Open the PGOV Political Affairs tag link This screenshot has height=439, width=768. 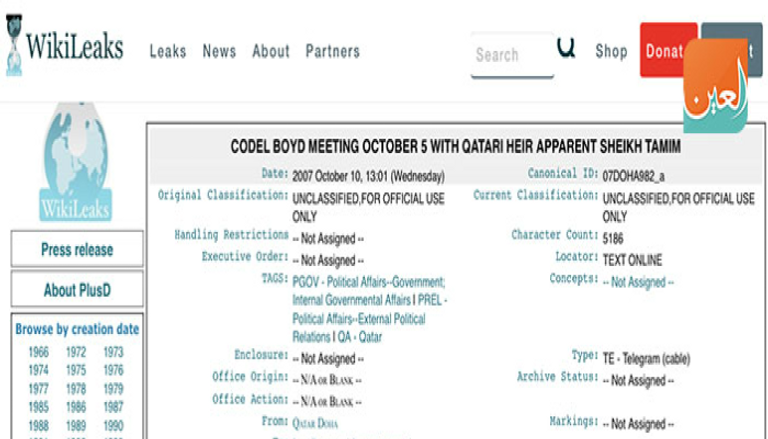pyautogui.click(x=369, y=282)
